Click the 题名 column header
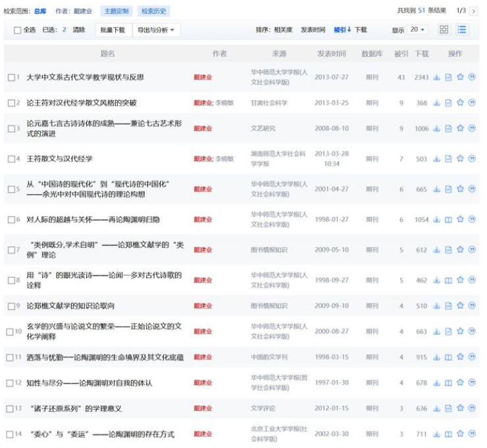 107,54
